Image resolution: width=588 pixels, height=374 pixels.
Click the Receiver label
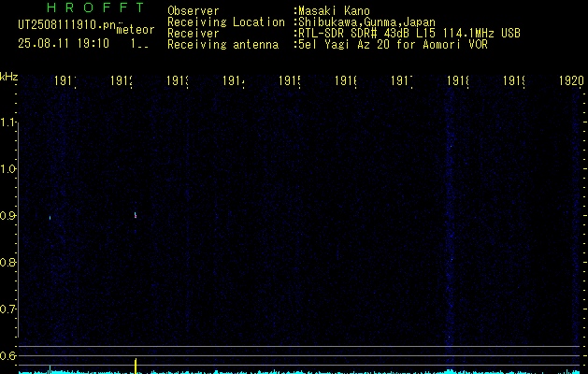[x=194, y=34]
